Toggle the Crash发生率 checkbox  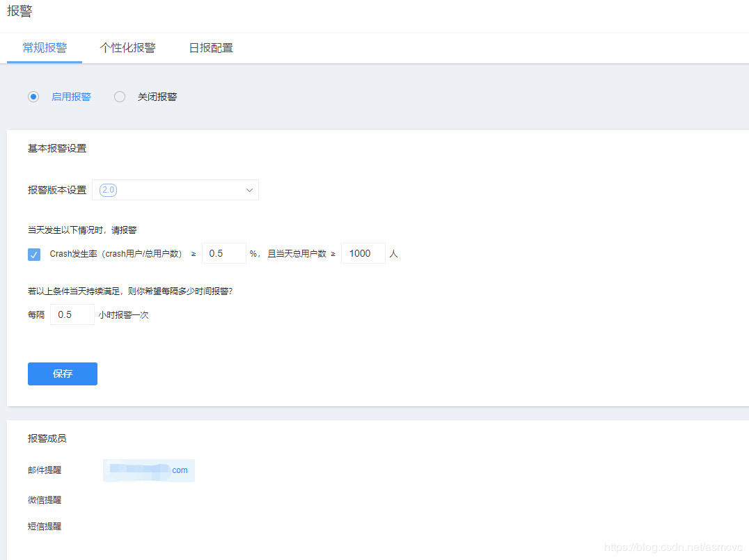[x=34, y=254]
